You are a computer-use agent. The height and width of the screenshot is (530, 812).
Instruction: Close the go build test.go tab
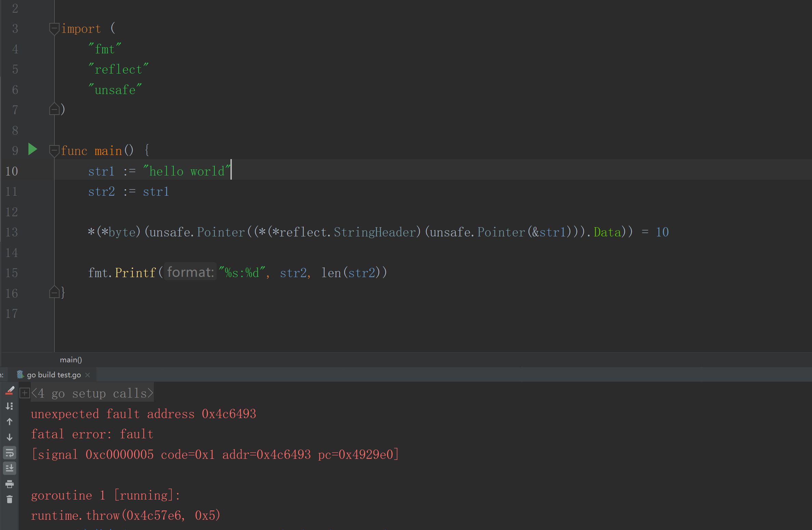tap(88, 375)
